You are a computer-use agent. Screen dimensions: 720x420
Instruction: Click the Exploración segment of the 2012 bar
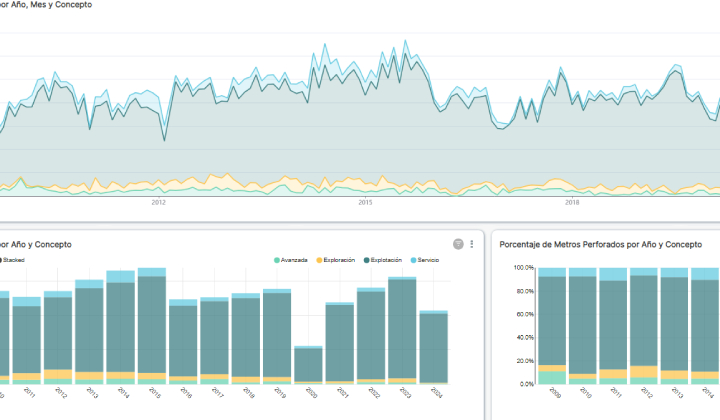click(58, 374)
